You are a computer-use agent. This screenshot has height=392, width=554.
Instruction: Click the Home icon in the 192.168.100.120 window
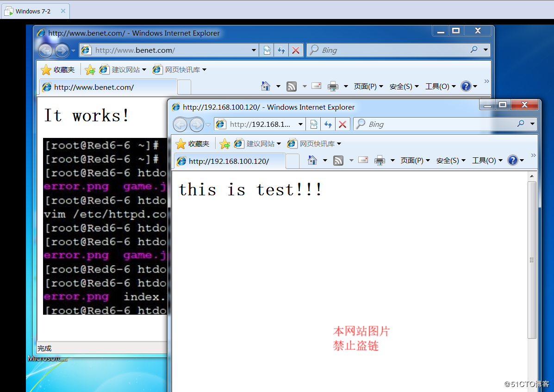(312, 160)
